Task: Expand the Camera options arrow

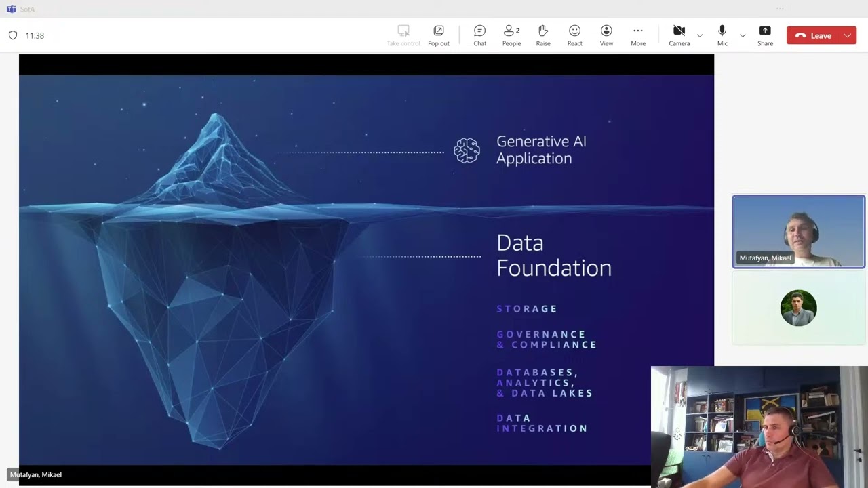Action: click(x=700, y=35)
